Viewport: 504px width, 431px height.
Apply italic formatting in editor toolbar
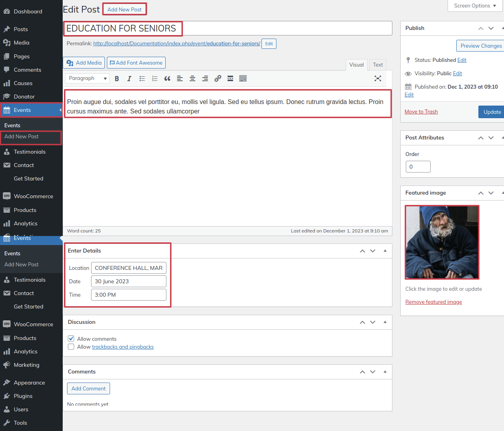tap(129, 79)
